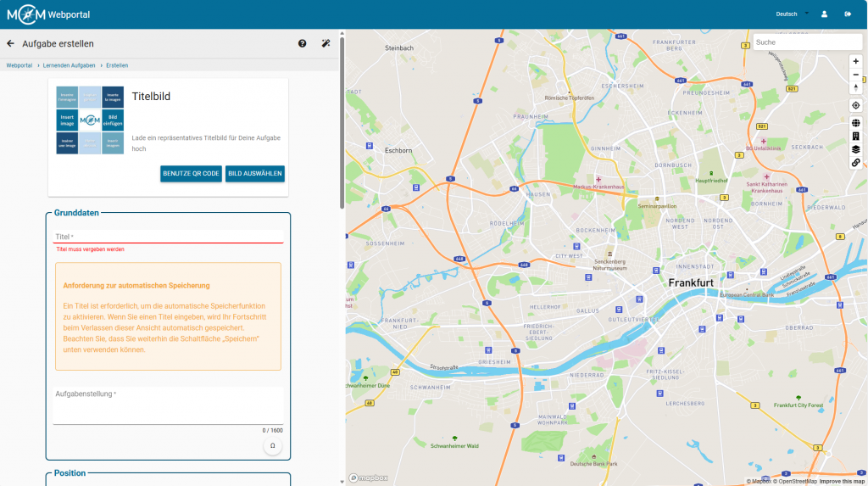The width and height of the screenshot is (868, 486).
Task: Toggle the 3D buildings map button
Action: coord(855,137)
